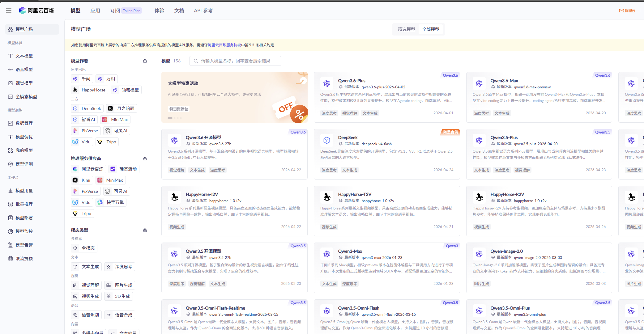Click the Qwen-Image-2.0 model icon

point(479,254)
